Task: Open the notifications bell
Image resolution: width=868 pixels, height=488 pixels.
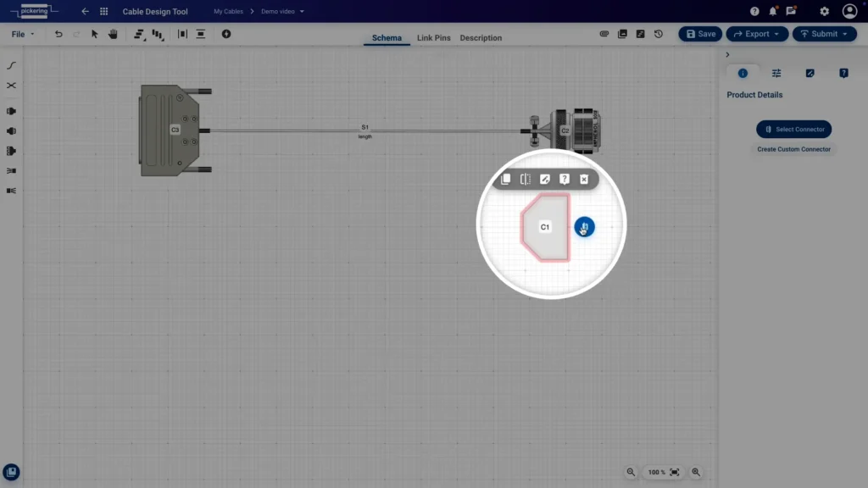Action: [773, 11]
